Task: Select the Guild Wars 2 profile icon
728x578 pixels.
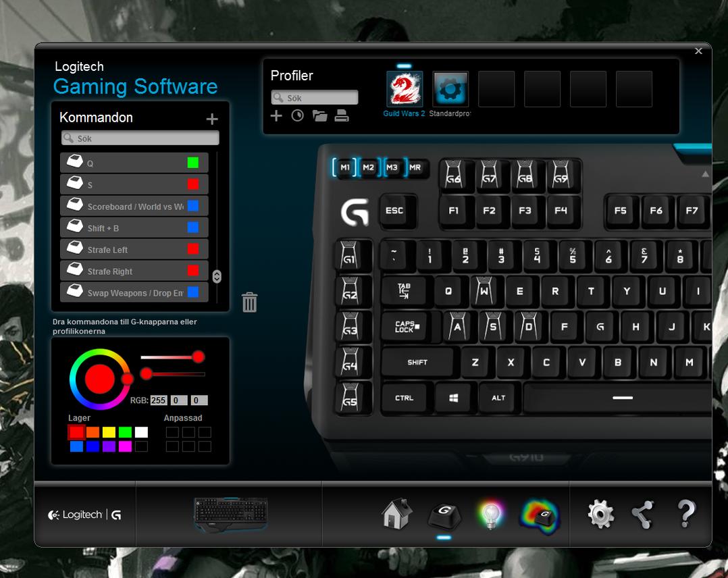Action: tap(405, 88)
